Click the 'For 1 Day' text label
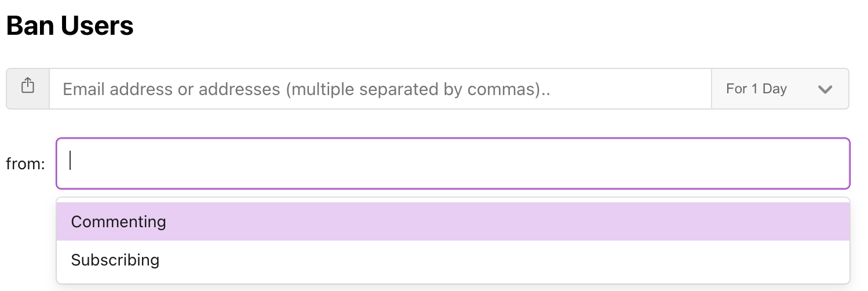The height and width of the screenshot is (291, 868). [x=756, y=89]
